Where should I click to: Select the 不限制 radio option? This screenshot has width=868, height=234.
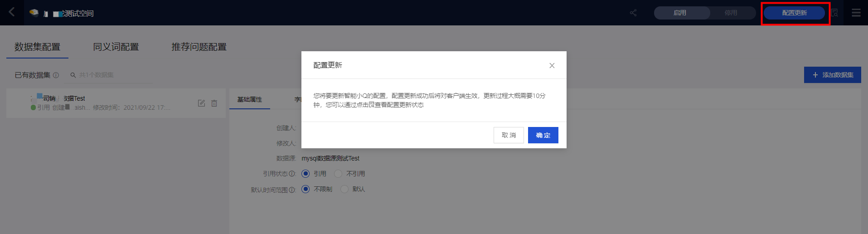305,189
